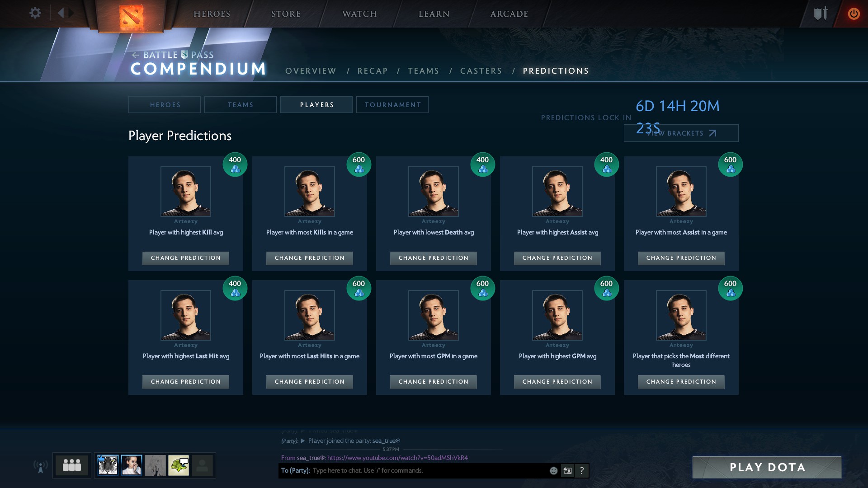Switch to the Heroes predictions tab
The width and height of the screenshot is (868, 488).
pyautogui.click(x=165, y=105)
